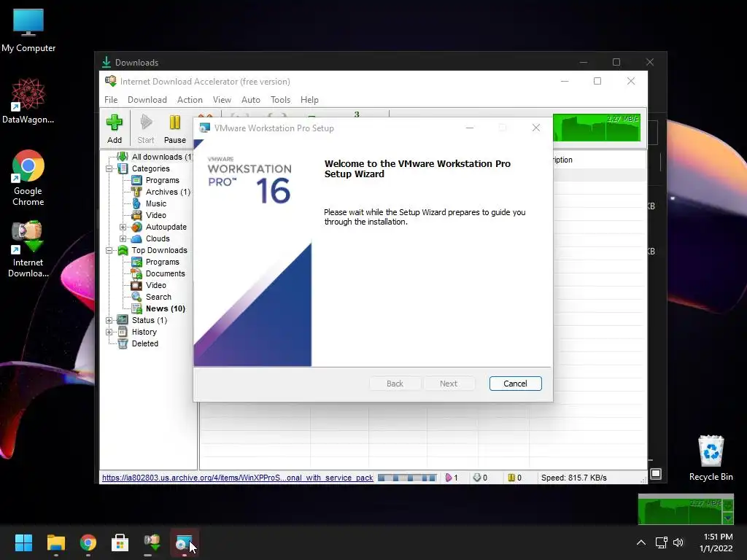Minimize the Downloads window

[584, 63]
